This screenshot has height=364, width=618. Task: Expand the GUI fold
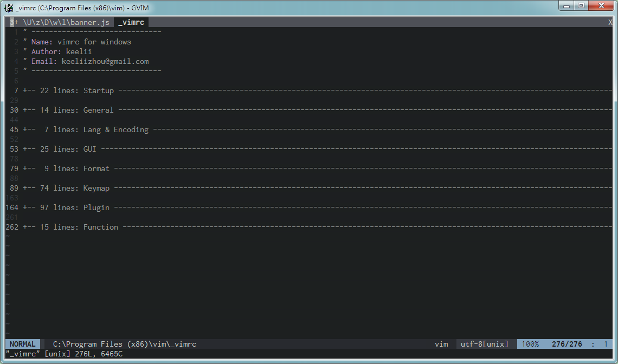[x=317, y=149]
